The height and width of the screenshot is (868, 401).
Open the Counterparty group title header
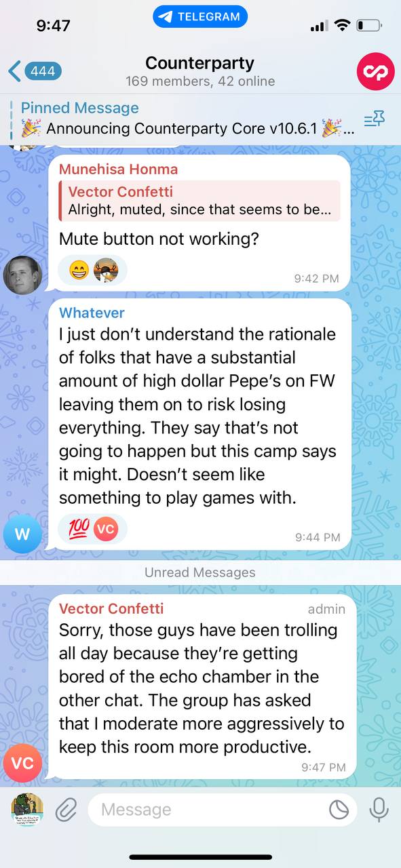click(x=200, y=71)
